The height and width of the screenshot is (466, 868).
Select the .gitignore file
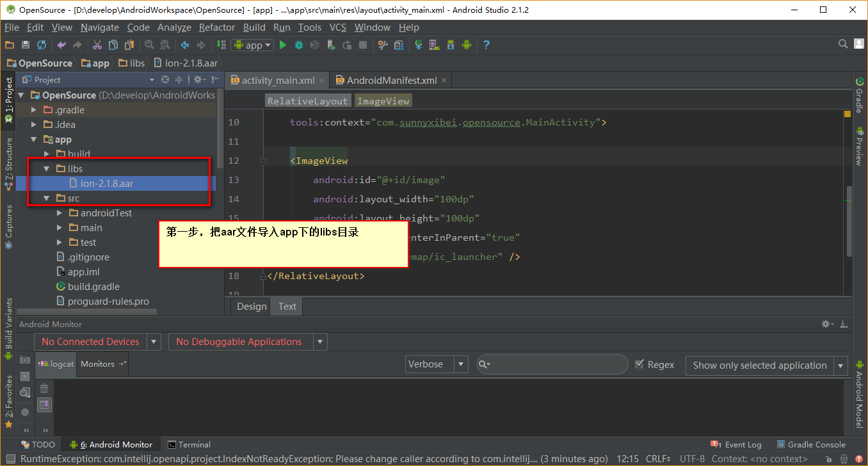(88, 257)
